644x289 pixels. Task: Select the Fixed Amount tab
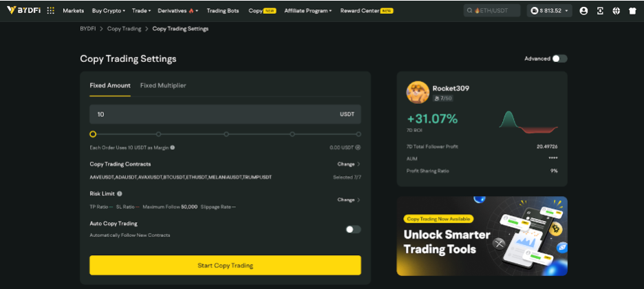pos(110,85)
